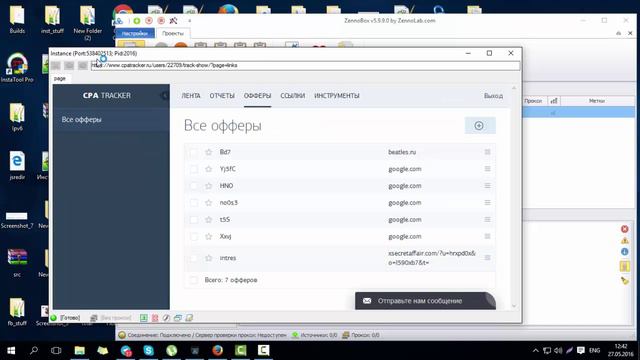Star the intres offer
The image size is (640, 360).
(209, 258)
